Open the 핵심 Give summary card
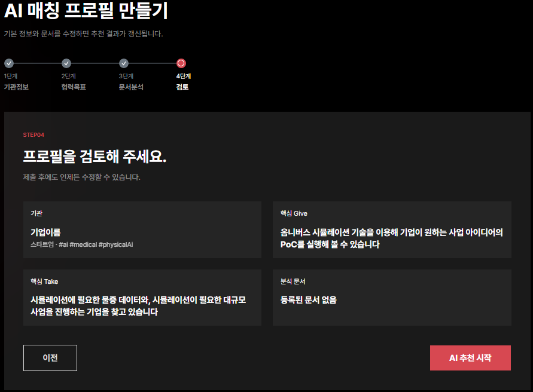This screenshot has height=392, width=533. pyautogui.click(x=392, y=229)
